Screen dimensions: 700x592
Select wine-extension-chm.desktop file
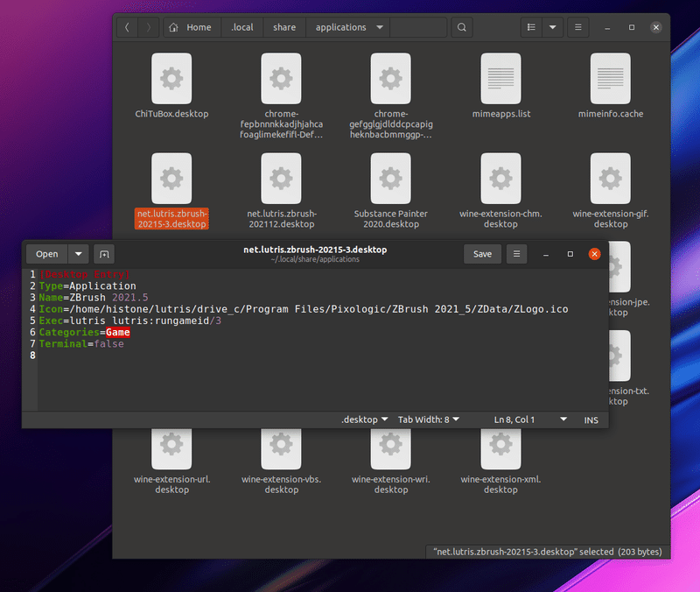[500, 191]
